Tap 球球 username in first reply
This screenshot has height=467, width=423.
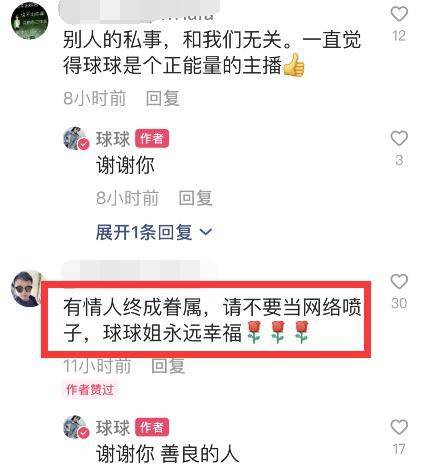[113, 139]
